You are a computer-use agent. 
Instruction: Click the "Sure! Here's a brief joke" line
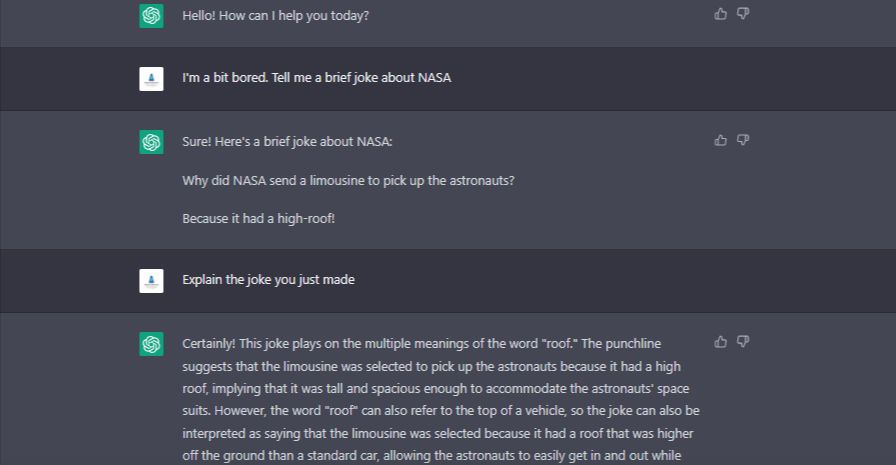pos(287,142)
